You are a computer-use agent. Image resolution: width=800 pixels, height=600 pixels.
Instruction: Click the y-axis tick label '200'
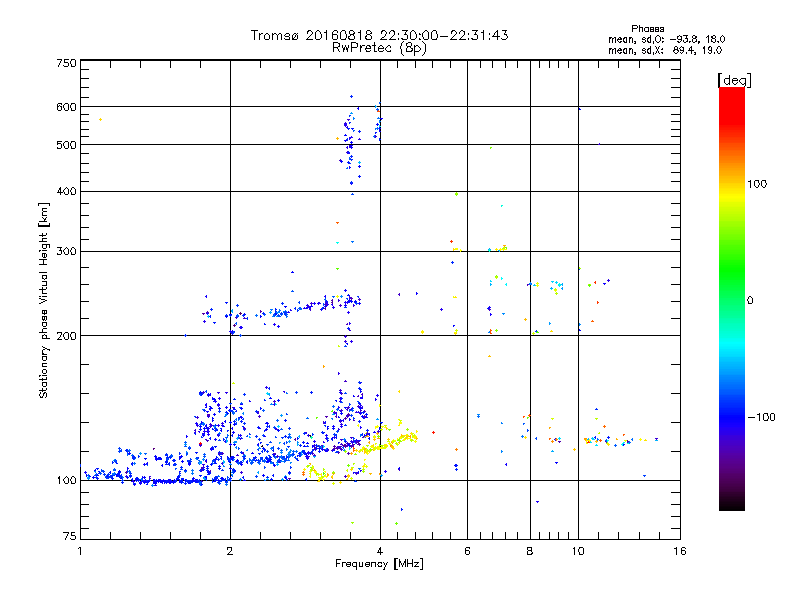[x=67, y=336]
